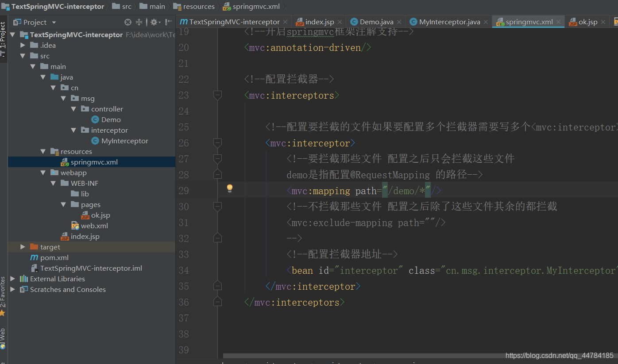This screenshot has height=364, width=618.
Task: Collapse the main folder
Action: pyautogui.click(x=33, y=66)
